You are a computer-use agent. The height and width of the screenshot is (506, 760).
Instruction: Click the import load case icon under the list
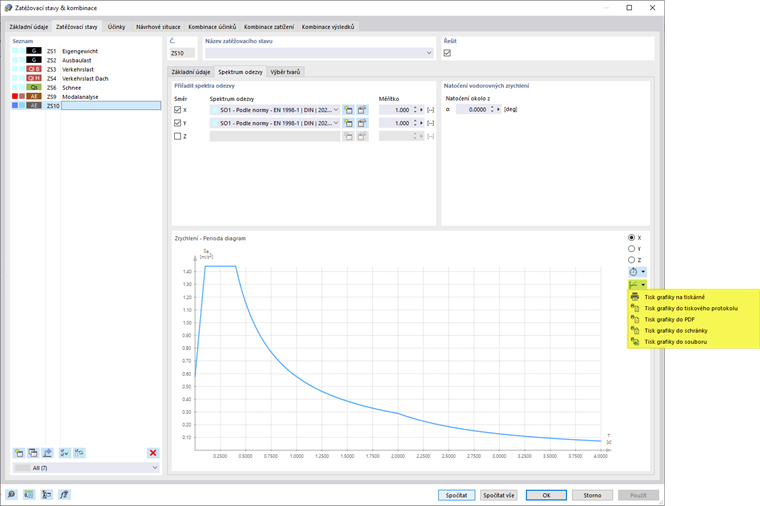pos(47,453)
